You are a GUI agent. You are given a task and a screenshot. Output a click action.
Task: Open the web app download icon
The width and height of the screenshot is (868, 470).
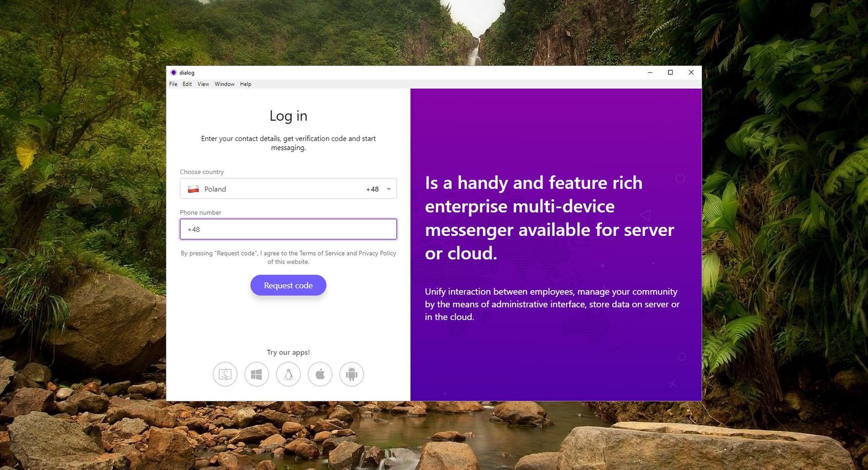point(225,374)
